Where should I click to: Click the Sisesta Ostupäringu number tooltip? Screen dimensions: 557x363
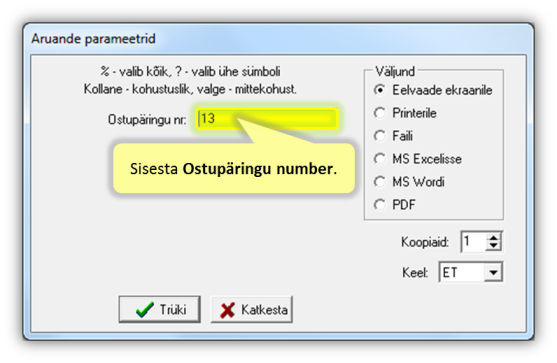(x=234, y=168)
